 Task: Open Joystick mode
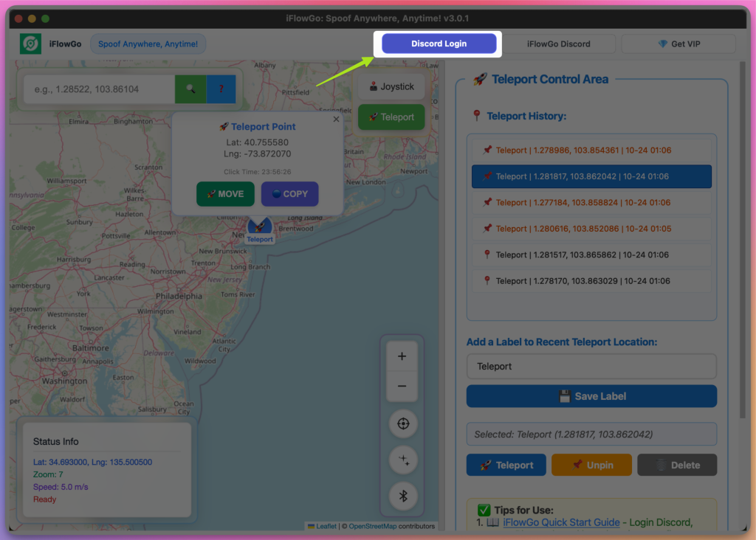391,87
